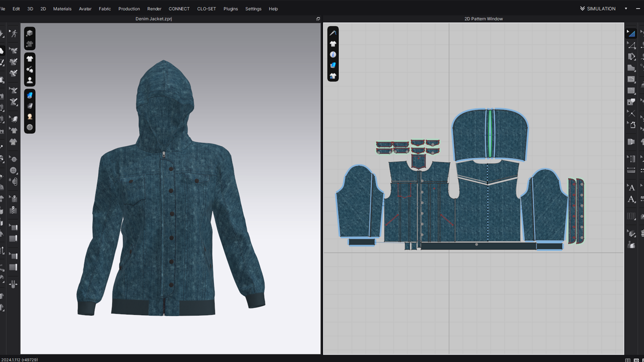Toggle 3D garment display cube icon
Screen dimensions: 644x362
(x=30, y=33)
